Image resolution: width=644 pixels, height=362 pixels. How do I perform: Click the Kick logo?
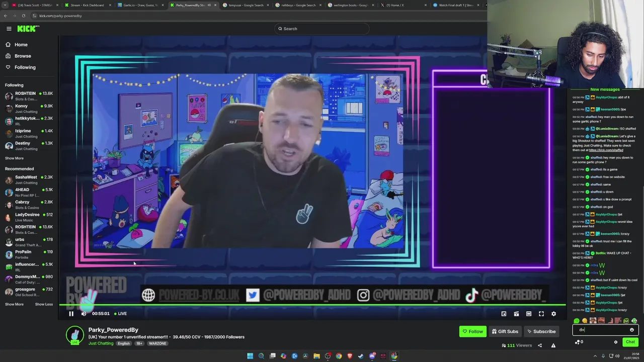28,29
